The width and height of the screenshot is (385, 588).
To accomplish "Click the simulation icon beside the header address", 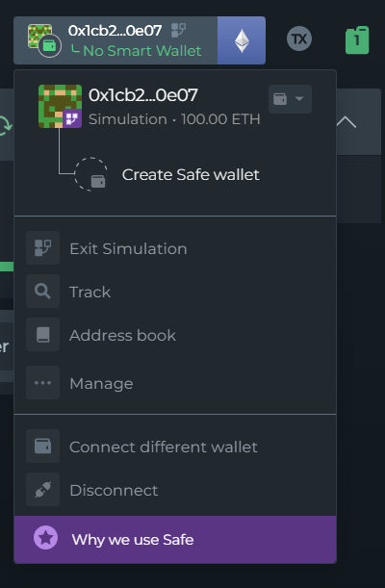I will click(178, 31).
